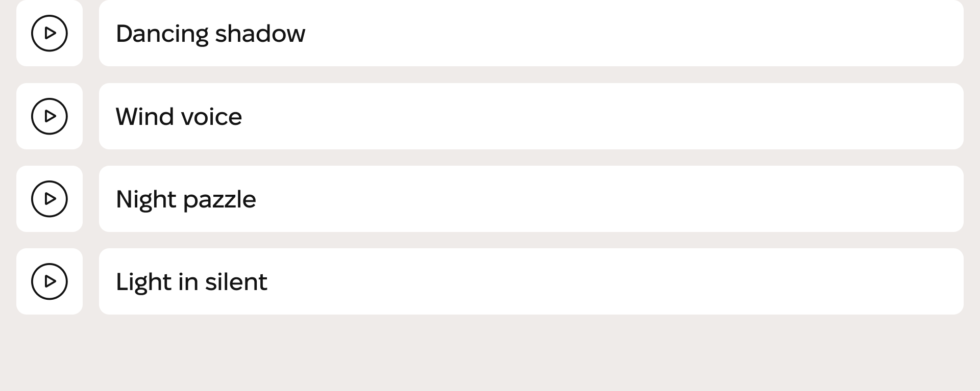Click the circled play icon beside Dancing shadow

50,33
